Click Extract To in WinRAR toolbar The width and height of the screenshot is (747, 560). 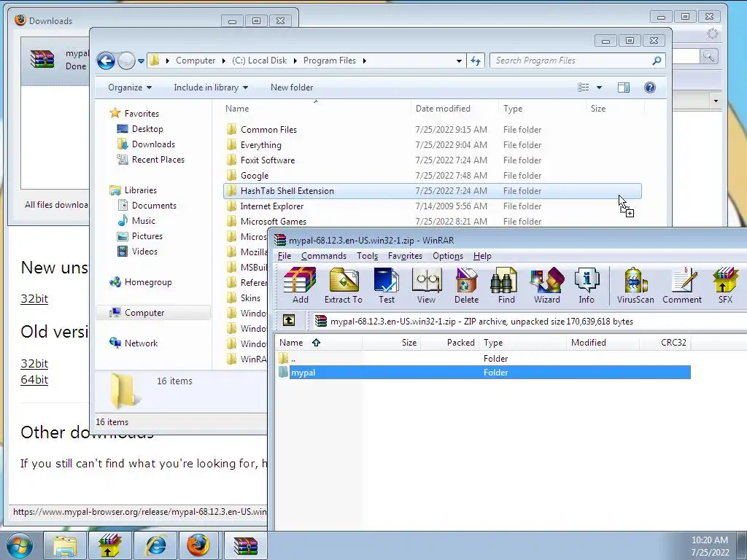click(343, 285)
